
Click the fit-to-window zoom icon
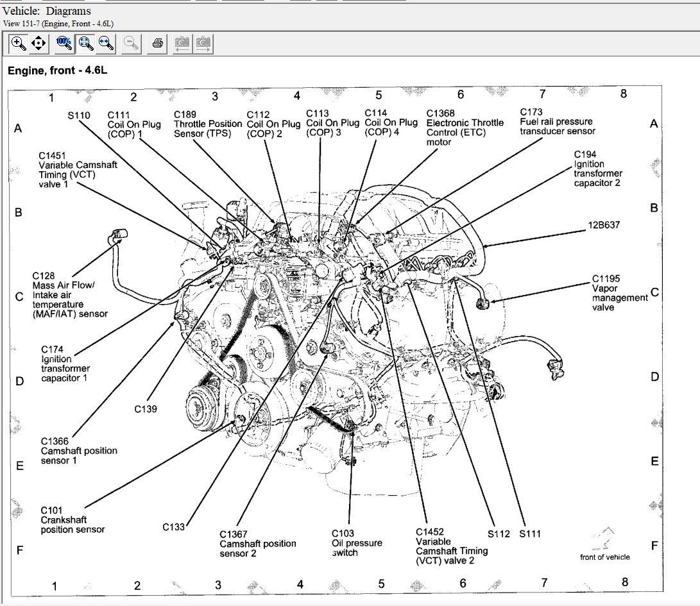click(85, 44)
